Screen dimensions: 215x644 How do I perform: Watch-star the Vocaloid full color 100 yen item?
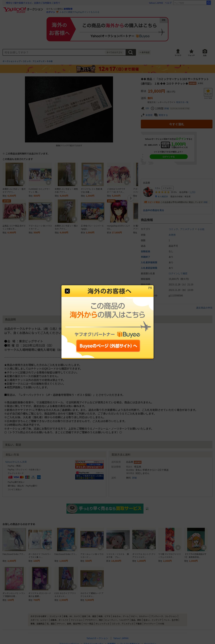(48, 548)
